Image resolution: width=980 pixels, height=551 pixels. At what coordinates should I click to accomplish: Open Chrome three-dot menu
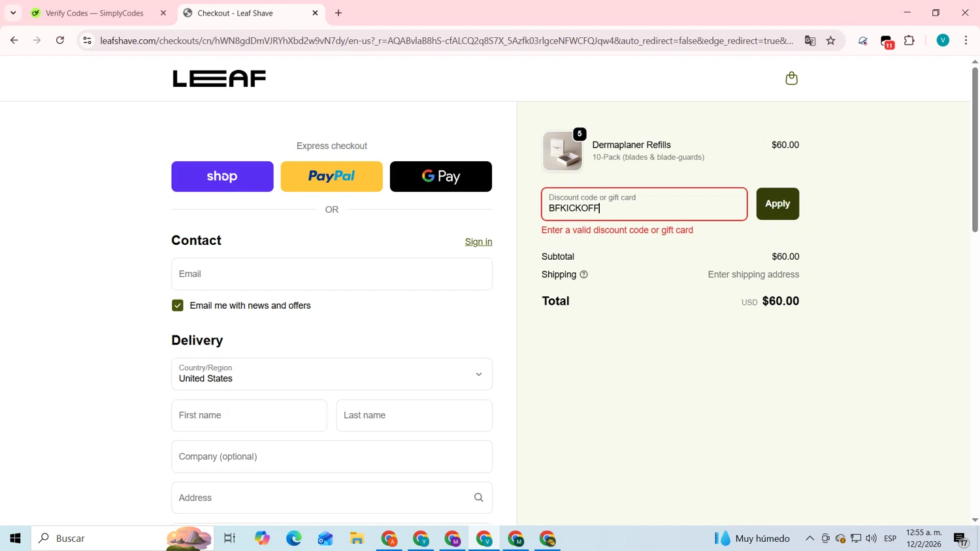pyautogui.click(x=966, y=40)
